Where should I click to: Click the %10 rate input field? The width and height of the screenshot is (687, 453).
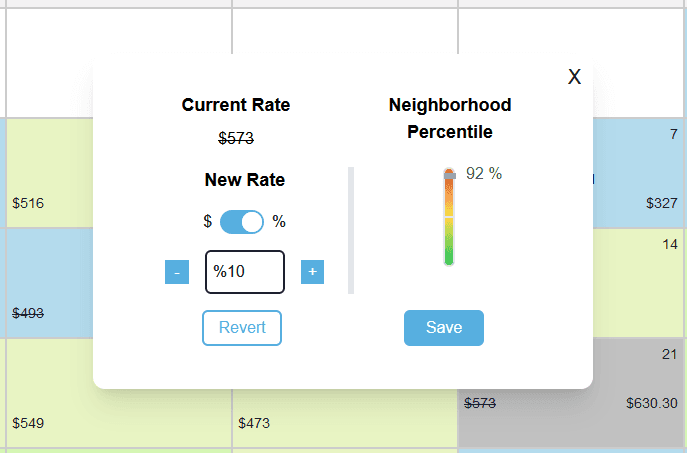coord(245,272)
